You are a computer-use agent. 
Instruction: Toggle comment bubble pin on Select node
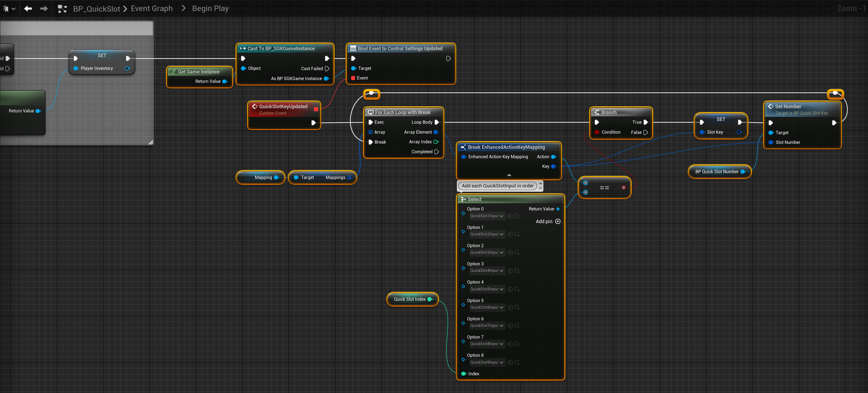541,183
